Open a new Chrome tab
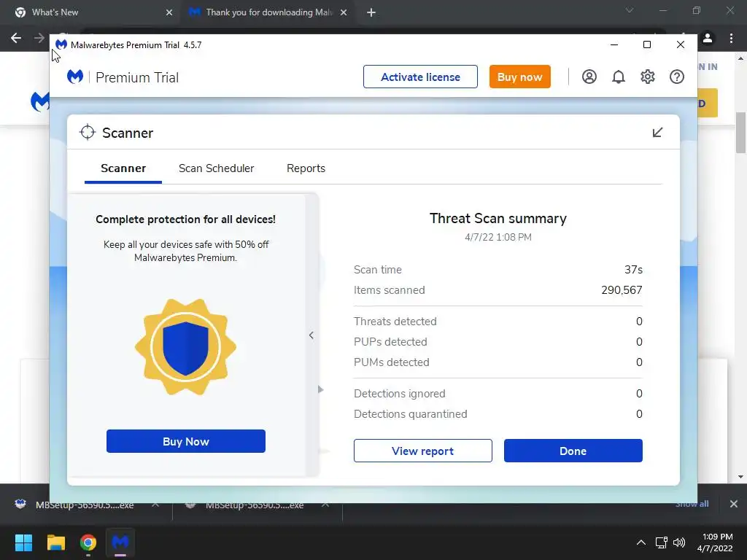 tap(371, 12)
